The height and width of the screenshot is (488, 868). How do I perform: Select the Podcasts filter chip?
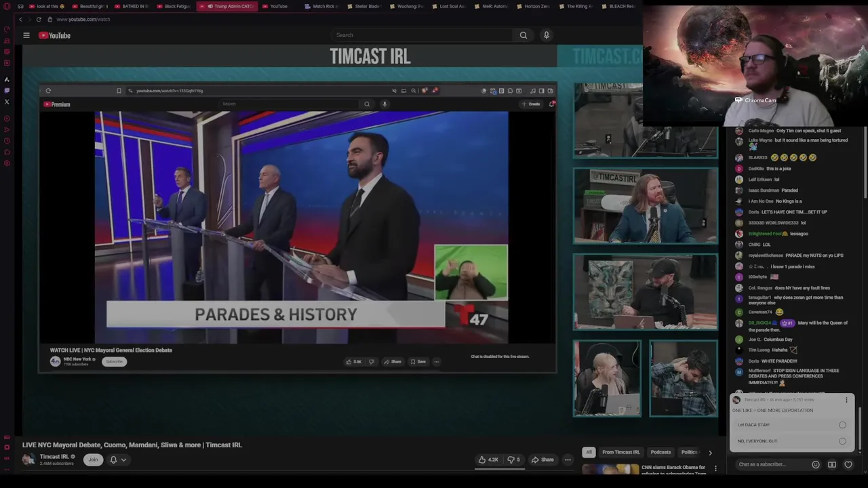coord(660,452)
